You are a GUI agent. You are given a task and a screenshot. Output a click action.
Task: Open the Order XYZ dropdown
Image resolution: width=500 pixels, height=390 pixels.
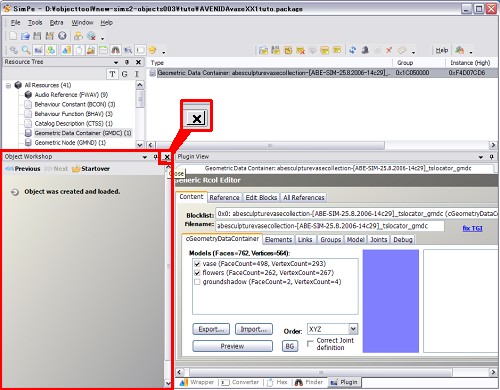tap(353, 329)
